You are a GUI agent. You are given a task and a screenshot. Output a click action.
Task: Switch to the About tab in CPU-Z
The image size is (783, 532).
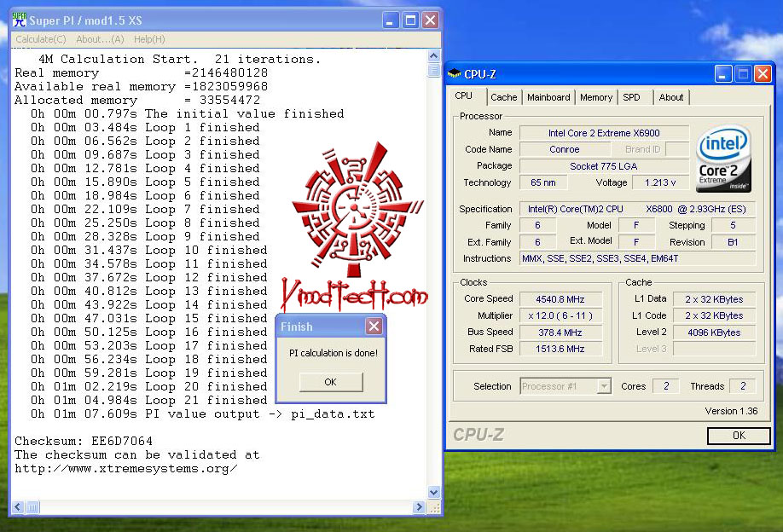coord(670,97)
